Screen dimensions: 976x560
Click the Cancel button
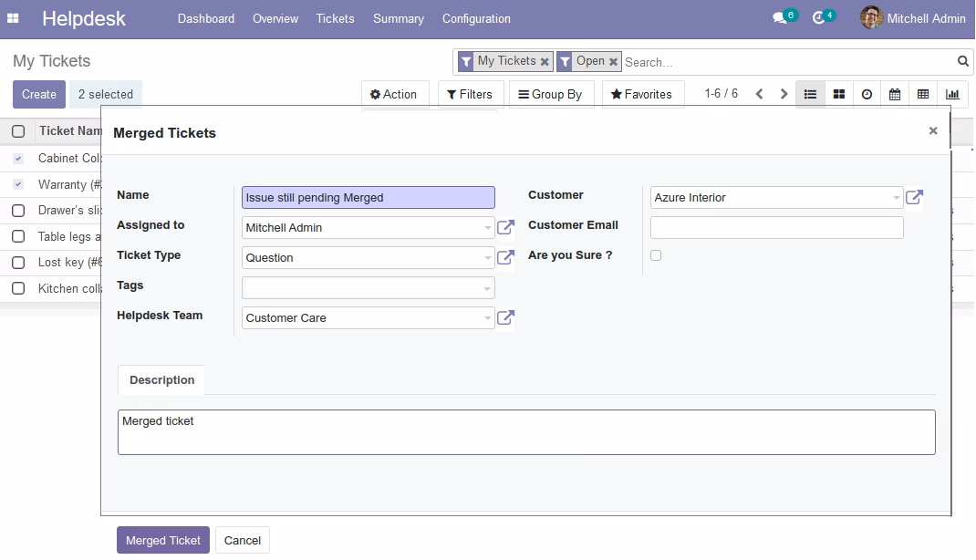pyautogui.click(x=243, y=540)
